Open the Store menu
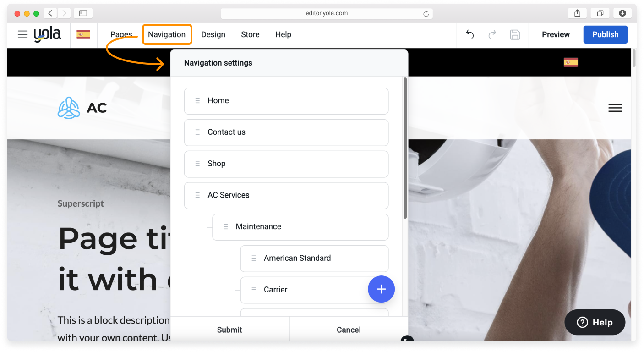 tap(250, 34)
